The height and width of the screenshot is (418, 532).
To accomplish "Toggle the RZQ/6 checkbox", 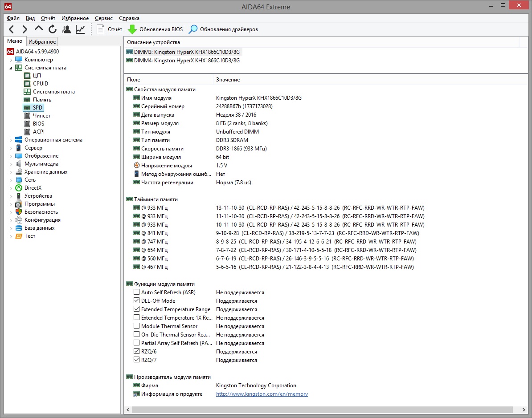I will (136, 351).
